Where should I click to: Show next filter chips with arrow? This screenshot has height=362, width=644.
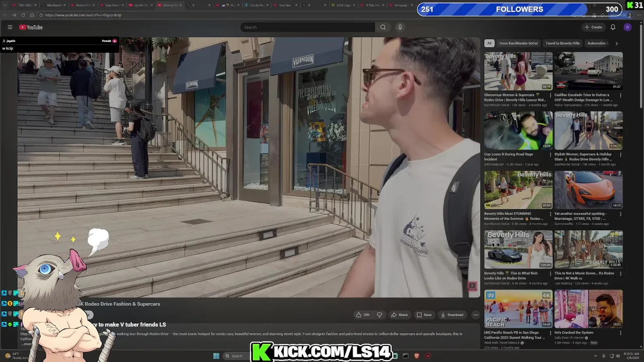click(x=617, y=43)
